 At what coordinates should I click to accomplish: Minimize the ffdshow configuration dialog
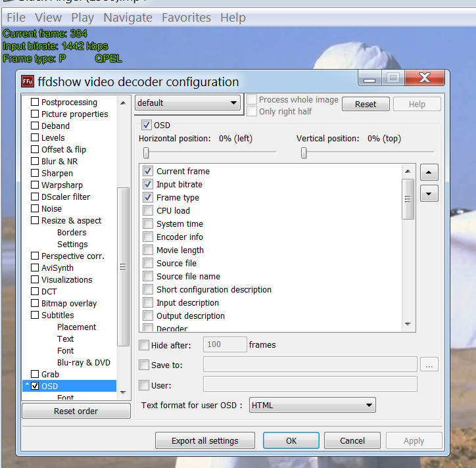(369, 78)
